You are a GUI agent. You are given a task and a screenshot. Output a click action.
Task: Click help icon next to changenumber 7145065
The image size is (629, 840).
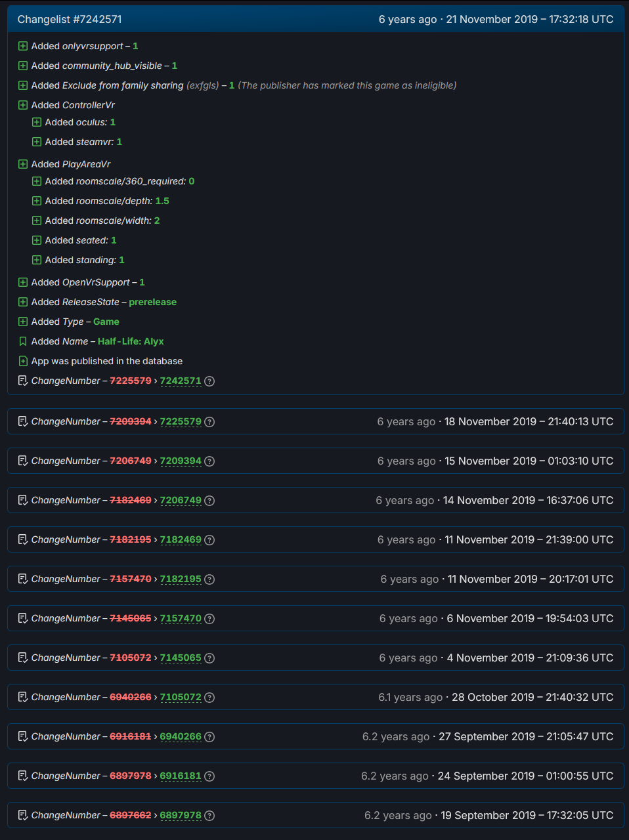click(x=209, y=658)
